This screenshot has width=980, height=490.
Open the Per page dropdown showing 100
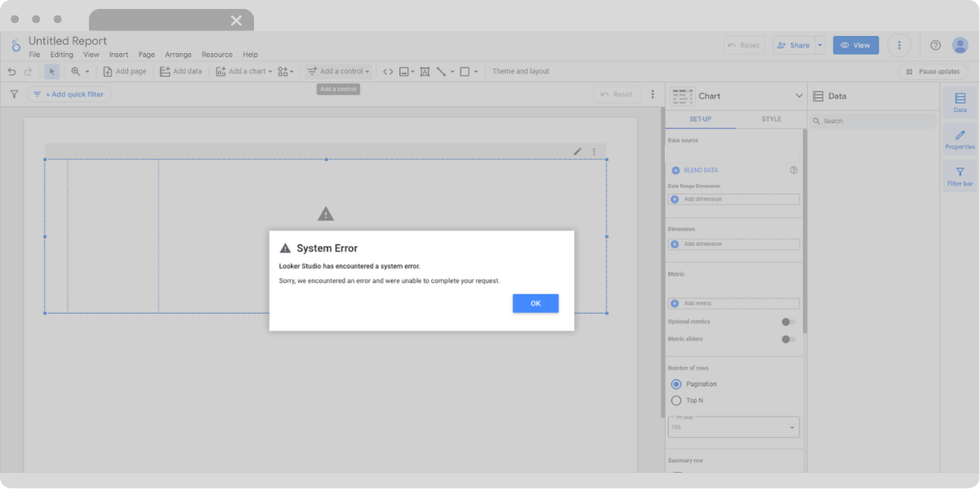(733, 426)
